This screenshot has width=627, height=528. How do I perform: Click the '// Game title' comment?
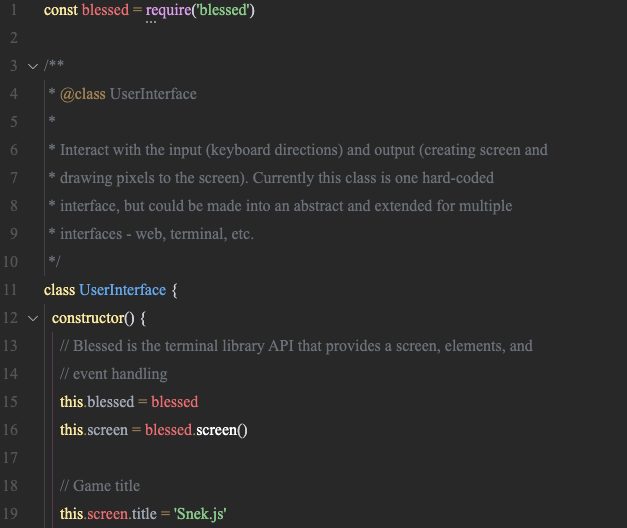(x=100, y=486)
